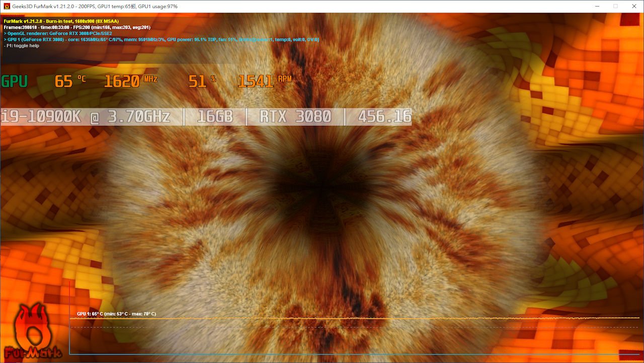644x363 pixels.
Task: Click the FurMark app icon in title bar
Action: point(7,7)
